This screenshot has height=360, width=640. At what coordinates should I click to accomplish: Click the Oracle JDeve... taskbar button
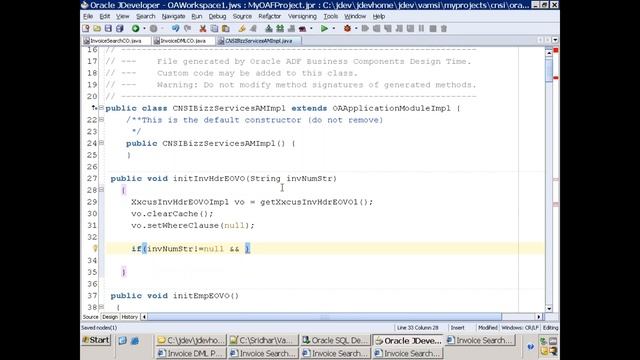(x=409, y=340)
